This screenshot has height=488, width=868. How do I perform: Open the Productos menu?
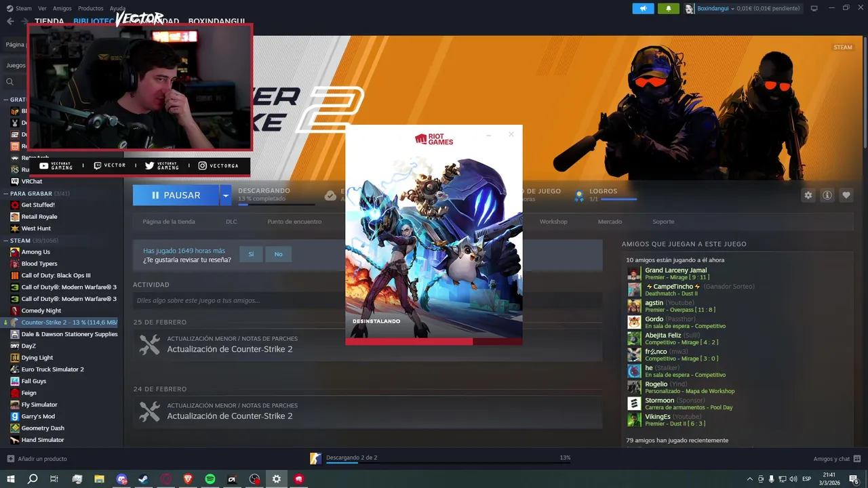90,8
